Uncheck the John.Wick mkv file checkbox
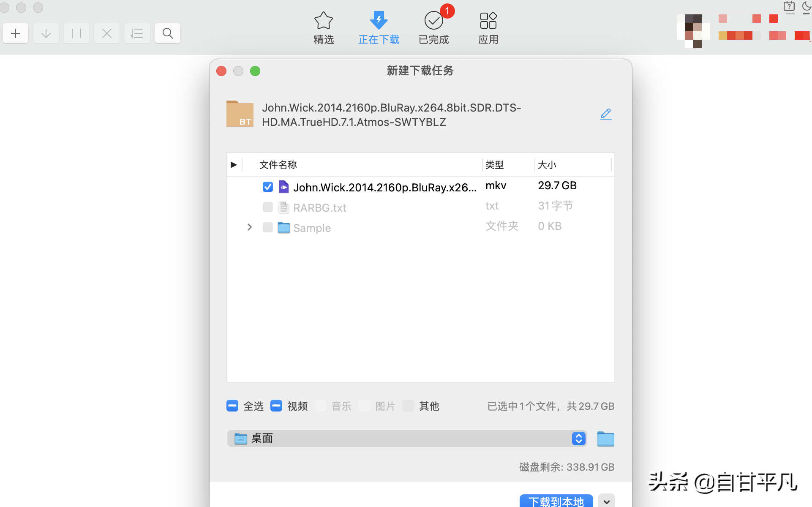Image resolution: width=812 pixels, height=507 pixels. pos(268,187)
